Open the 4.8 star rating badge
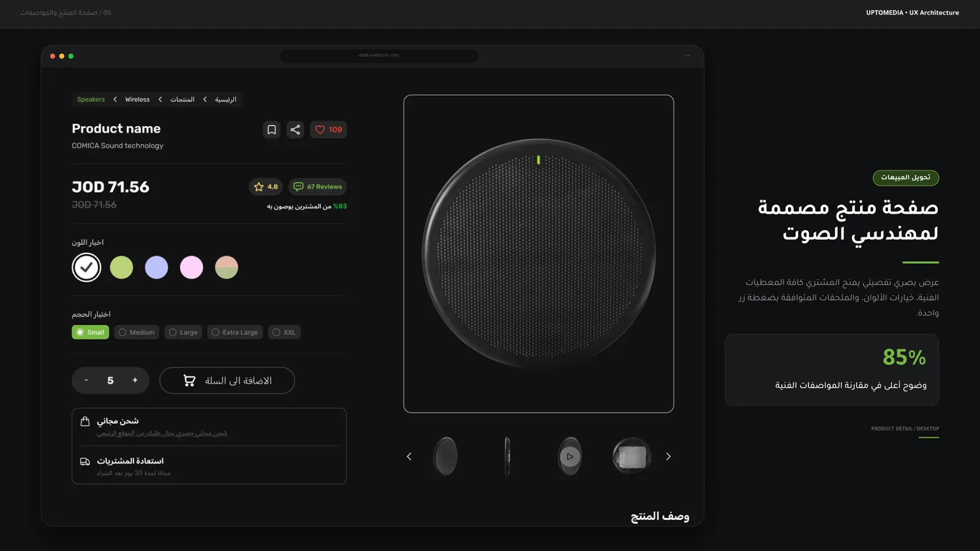The image size is (980, 551). [266, 187]
